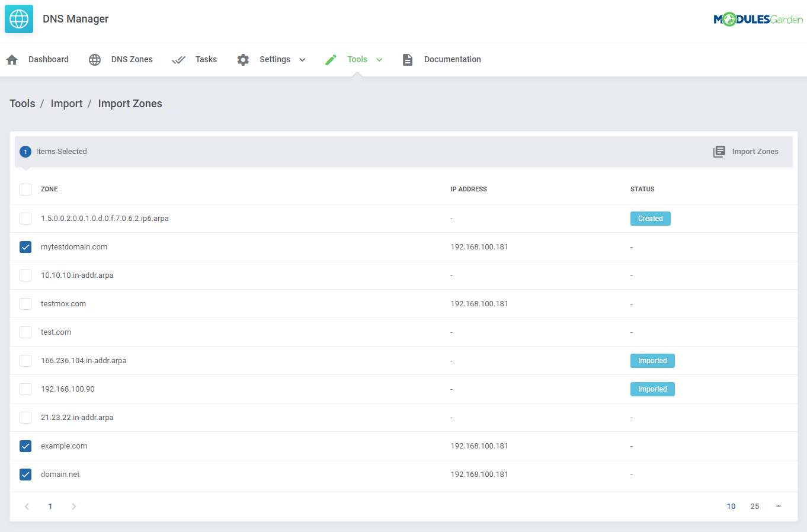The height and width of the screenshot is (532, 807).
Task: Open the Documentation menu item
Action: point(452,59)
